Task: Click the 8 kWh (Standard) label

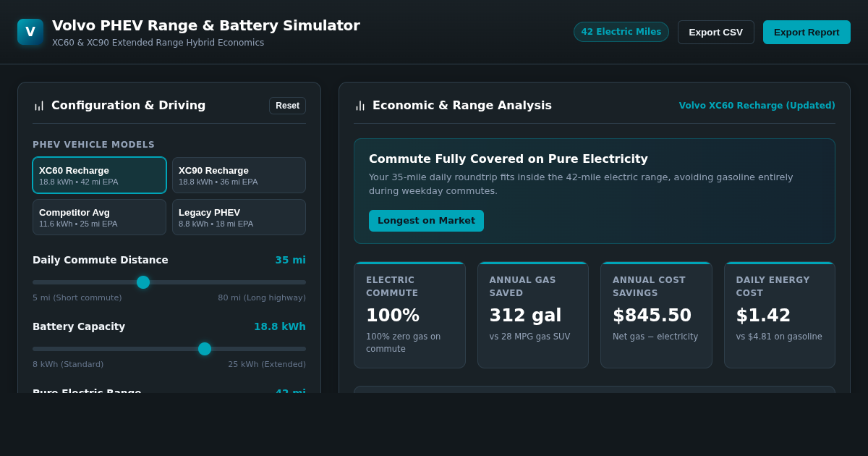Action: 68,364
